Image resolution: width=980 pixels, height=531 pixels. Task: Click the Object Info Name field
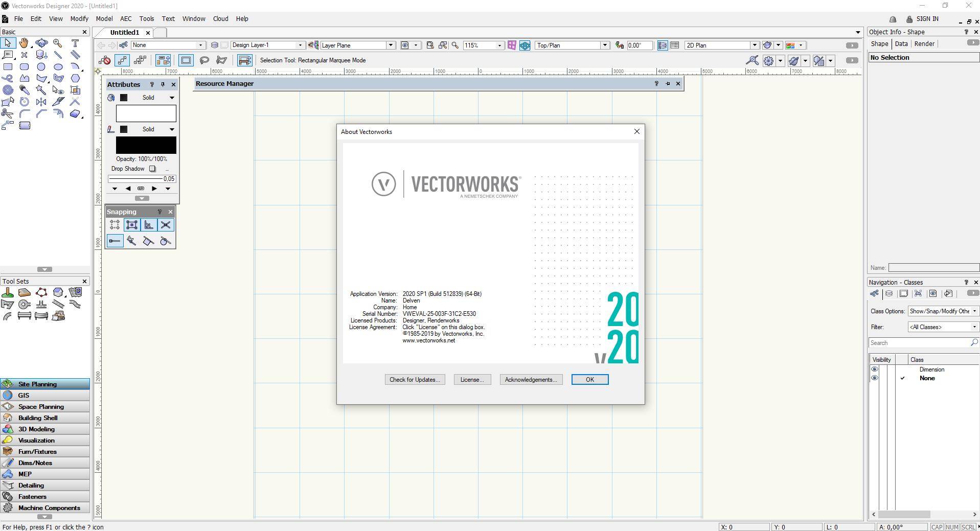coord(933,268)
